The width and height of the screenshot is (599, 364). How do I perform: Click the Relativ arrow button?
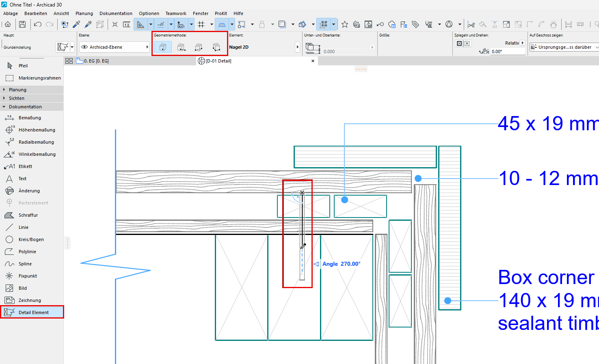pos(523,43)
